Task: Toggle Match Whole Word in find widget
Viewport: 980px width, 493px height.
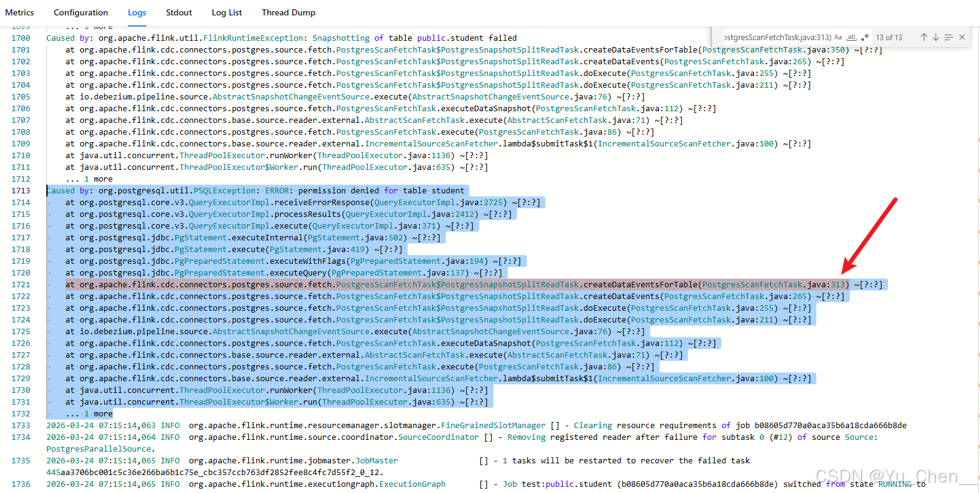Action: pos(852,38)
